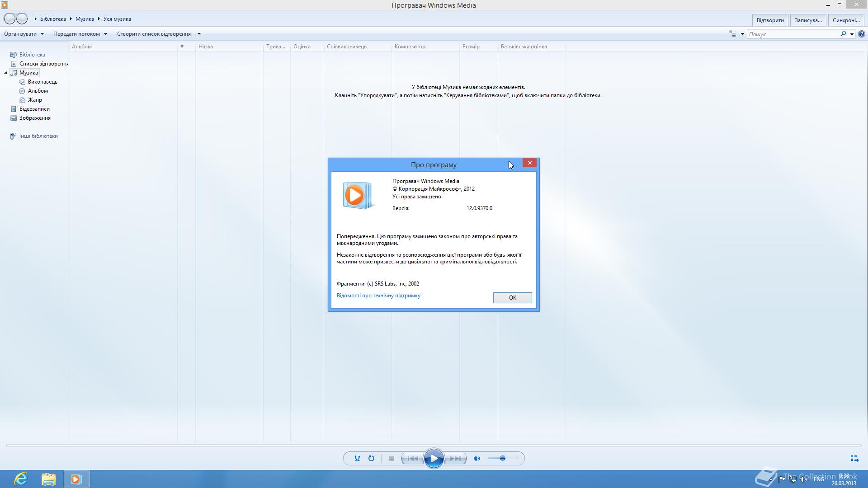Click the Пошук search field

tap(793, 34)
